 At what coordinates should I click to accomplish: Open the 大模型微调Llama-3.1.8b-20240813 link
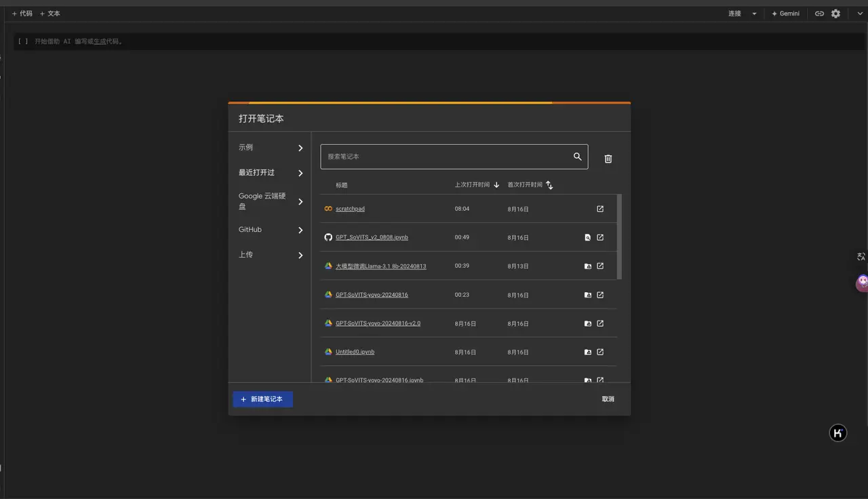380,266
